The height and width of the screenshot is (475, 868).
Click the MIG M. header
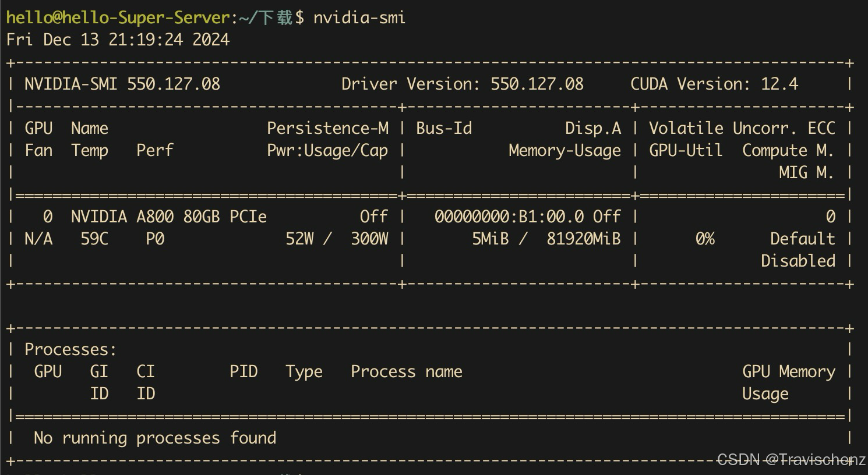[x=806, y=172]
